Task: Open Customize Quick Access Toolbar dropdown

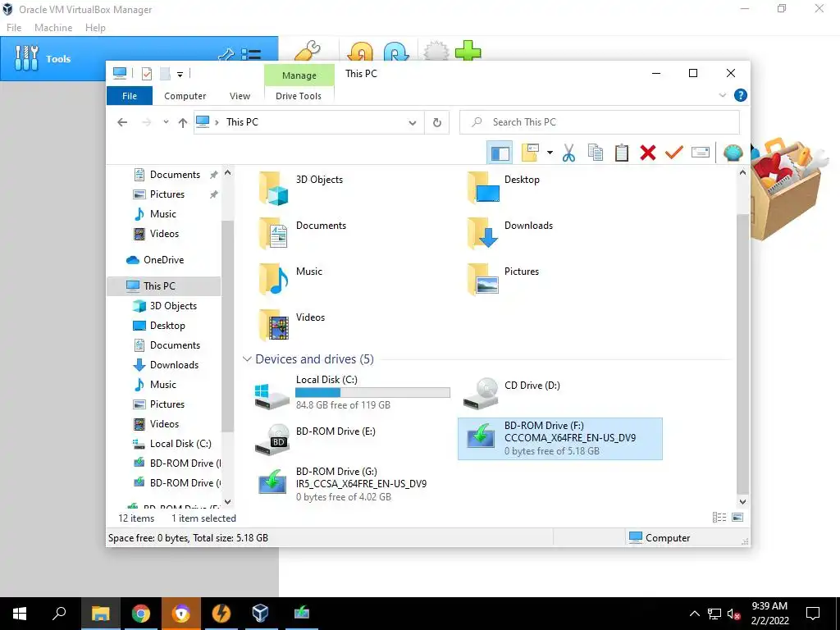Action: click(x=180, y=74)
